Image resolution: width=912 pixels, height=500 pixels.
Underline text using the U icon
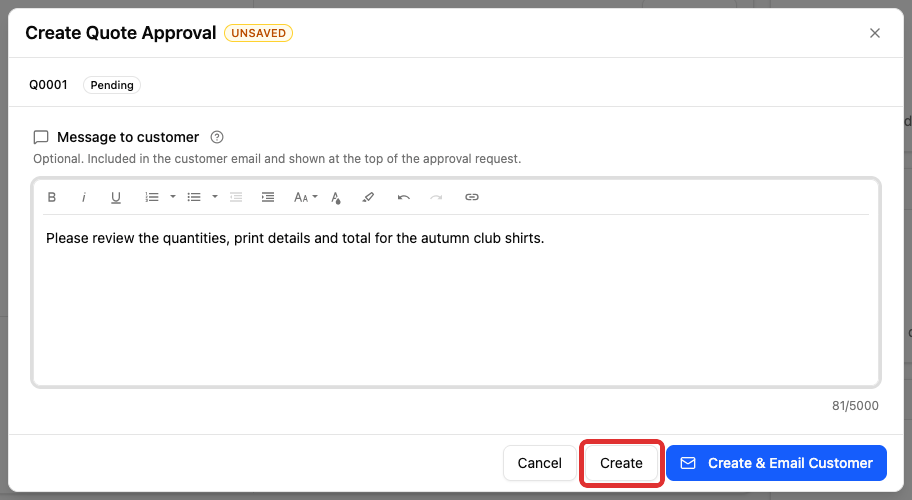coord(116,197)
